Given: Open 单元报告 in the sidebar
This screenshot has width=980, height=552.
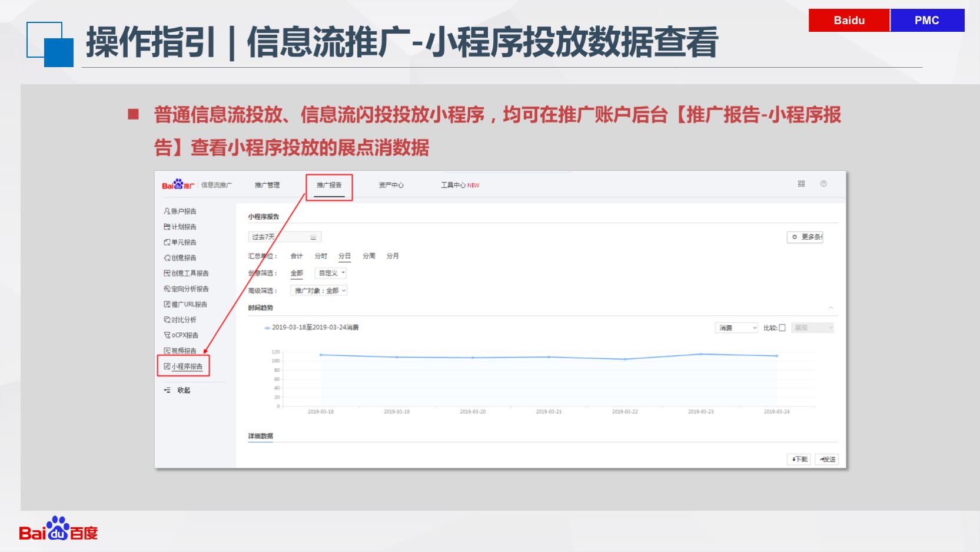Looking at the screenshot, I should pos(180,242).
